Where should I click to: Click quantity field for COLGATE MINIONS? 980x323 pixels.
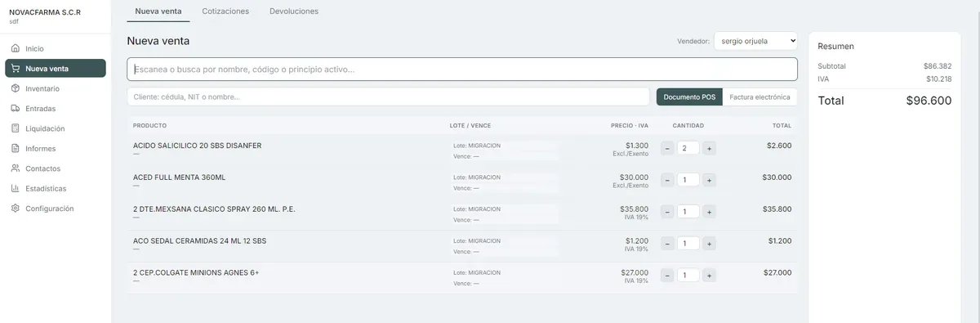click(x=688, y=276)
